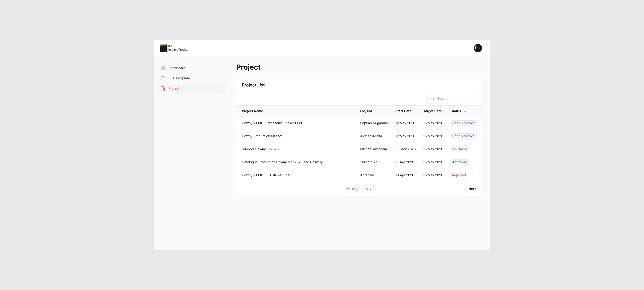Expand the Status column sort chevron
Viewport: 644px width, 290px height.
coord(465,111)
